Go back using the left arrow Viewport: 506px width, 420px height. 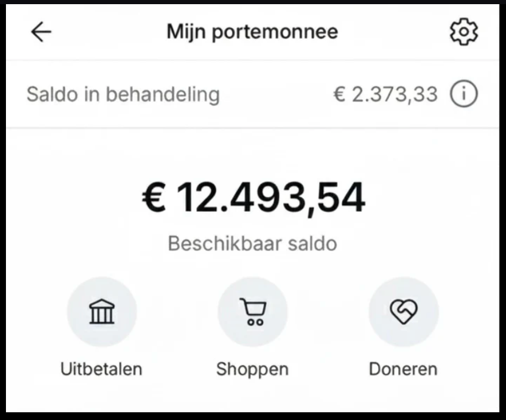41,32
